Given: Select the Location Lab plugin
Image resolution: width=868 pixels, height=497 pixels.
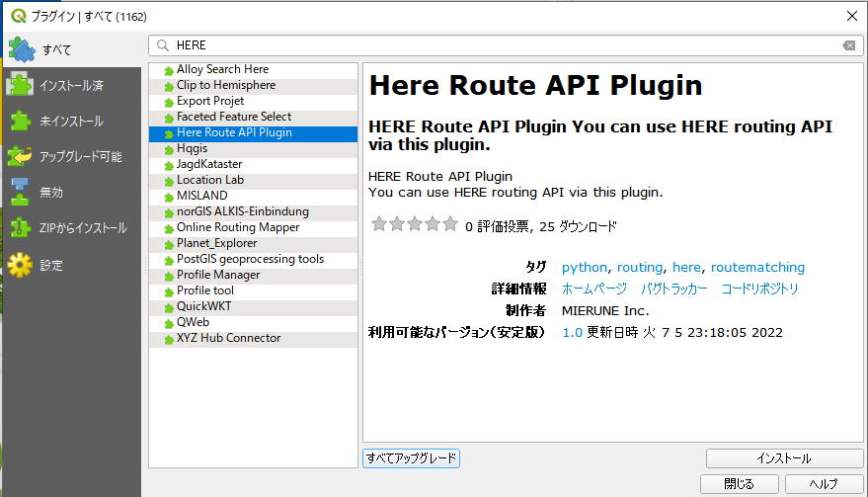Looking at the screenshot, I should [253, 180].
